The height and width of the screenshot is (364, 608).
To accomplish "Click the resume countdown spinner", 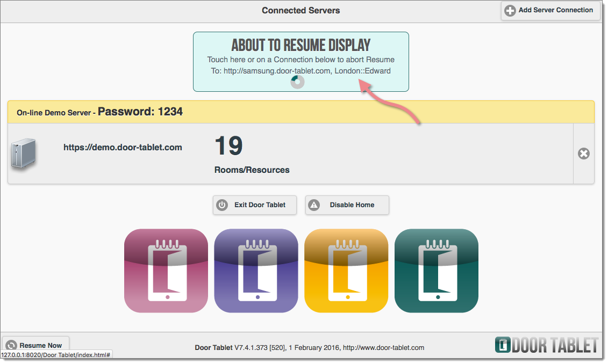I will tap(297, 82).
